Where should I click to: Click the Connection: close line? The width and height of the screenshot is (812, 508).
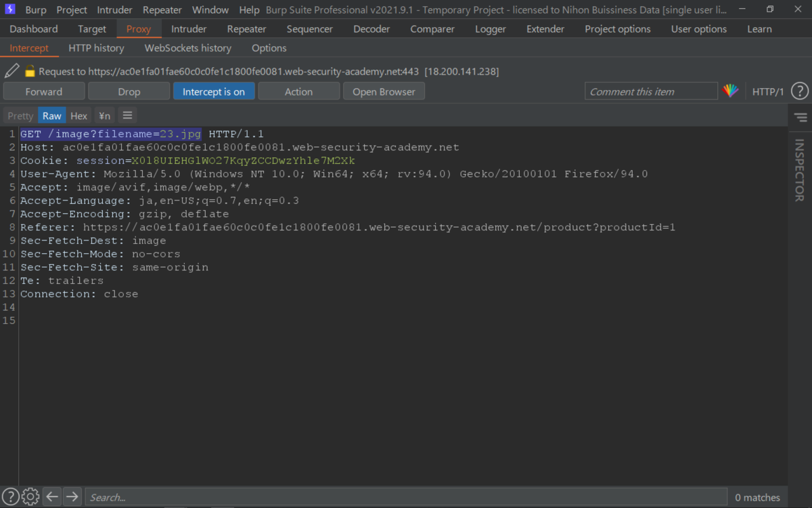tap(79, 294)
